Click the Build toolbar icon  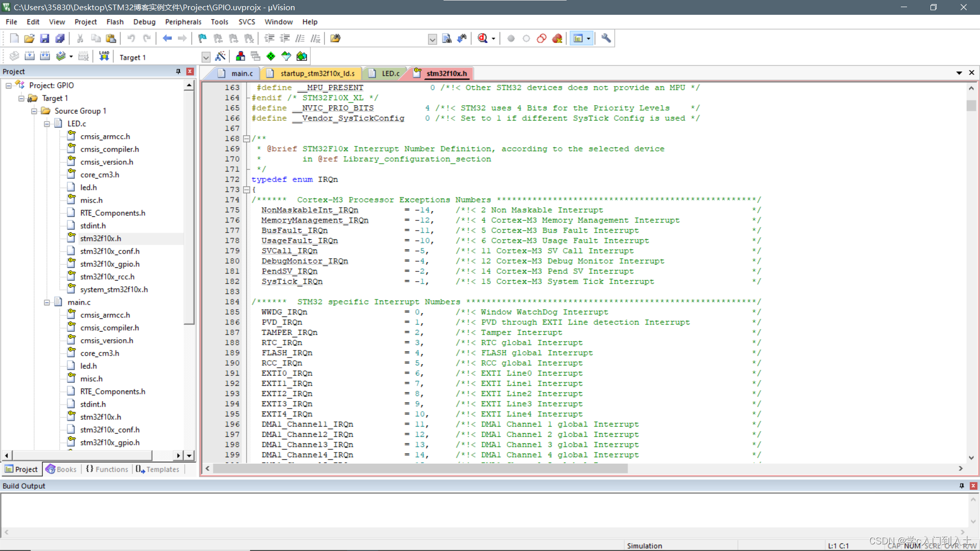[x=30, y=56]
